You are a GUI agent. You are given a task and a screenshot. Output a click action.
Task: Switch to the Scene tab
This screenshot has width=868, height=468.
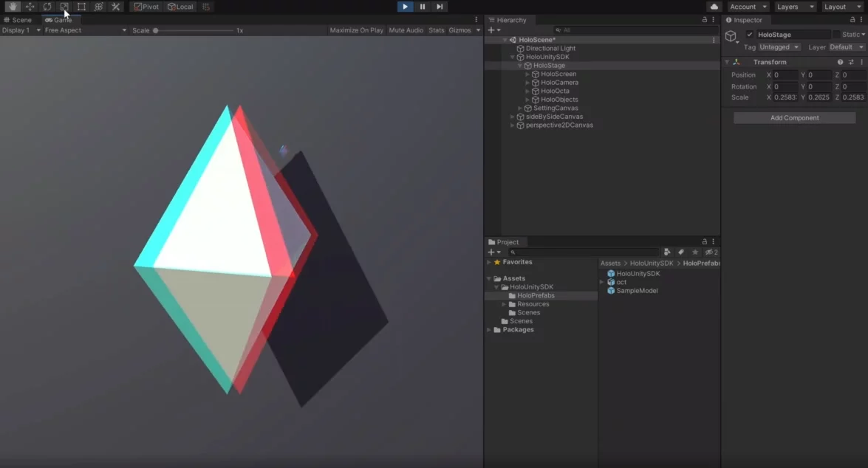tap(18, 20)
